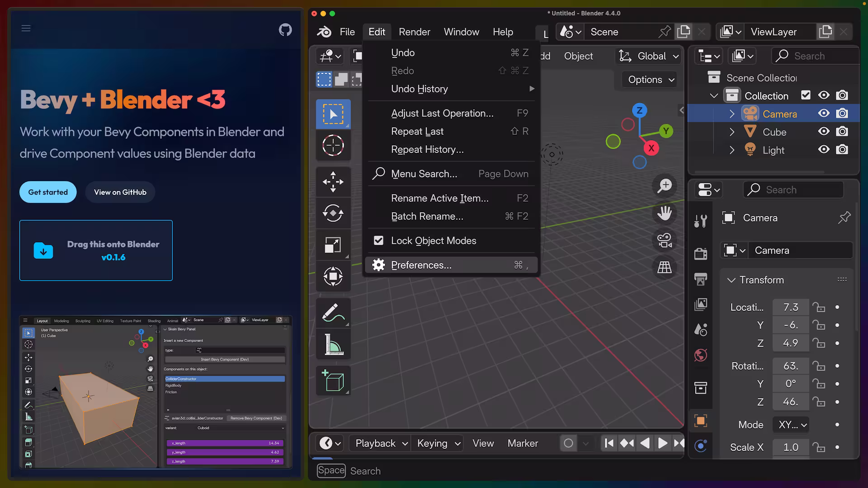Select the Measure ruler tool
Screen dimensions: 868x488
333,344
